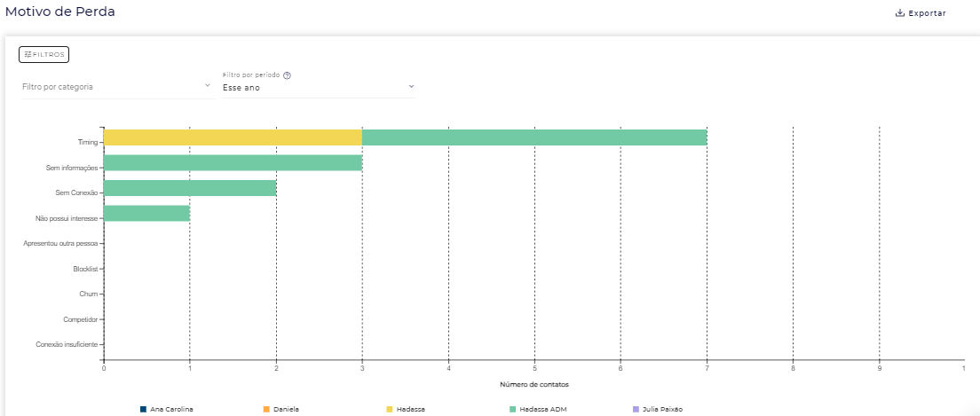Click the chevron arrow of Filtro por categoria
980x416 pixels.
click(x=208, y=85)
